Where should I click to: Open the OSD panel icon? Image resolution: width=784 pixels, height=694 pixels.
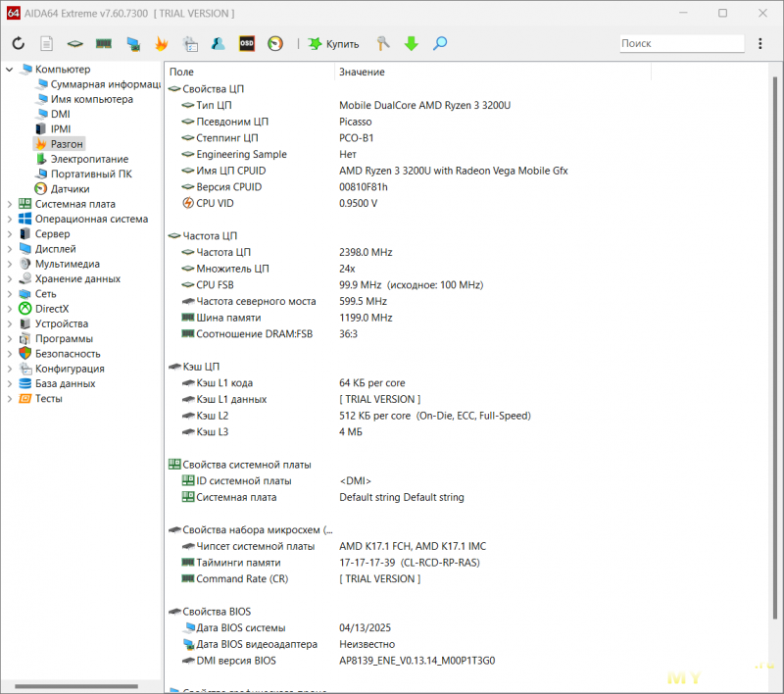pos(247,43)
